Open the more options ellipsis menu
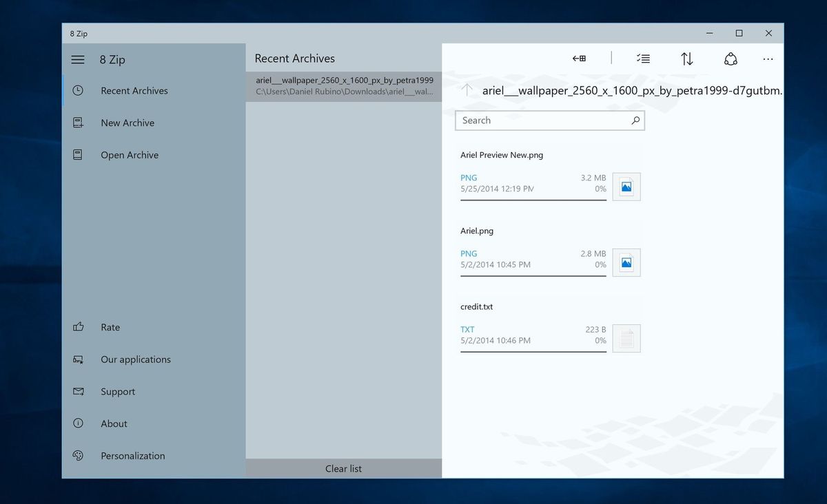This screenshot has width=827, height=504. pyautogui.click(x=768, y=59)
